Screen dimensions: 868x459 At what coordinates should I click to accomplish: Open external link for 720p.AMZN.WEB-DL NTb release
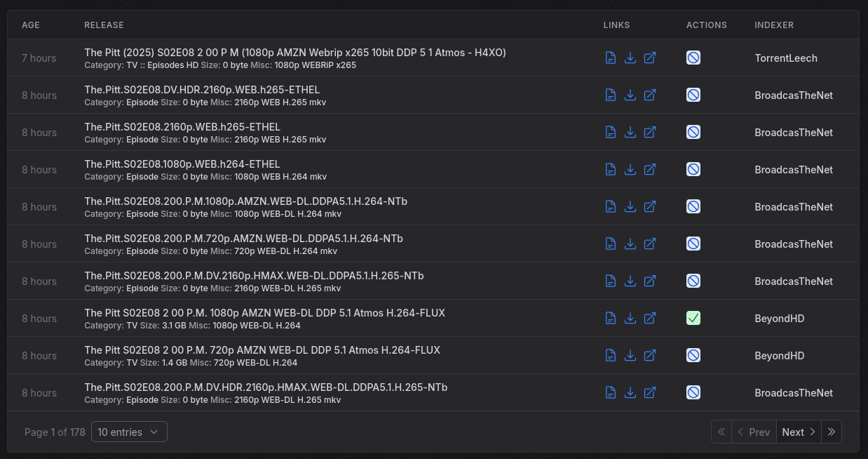coord(650,244)
